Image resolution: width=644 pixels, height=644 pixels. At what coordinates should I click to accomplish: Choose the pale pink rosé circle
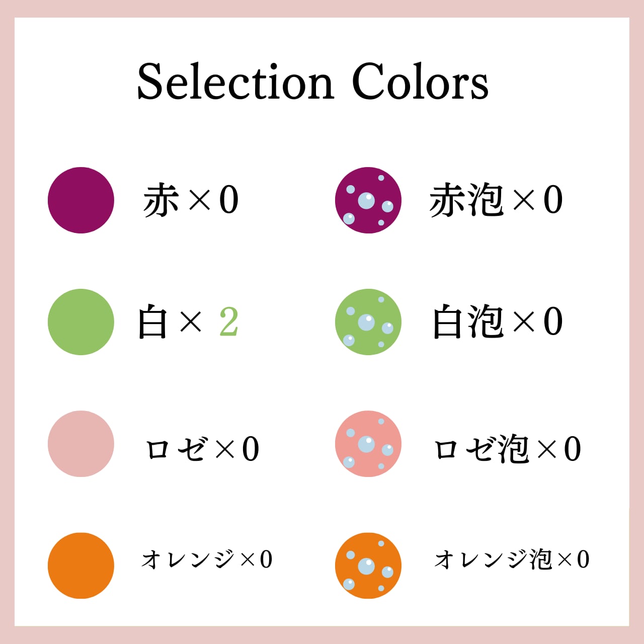(x=81, y=444)
